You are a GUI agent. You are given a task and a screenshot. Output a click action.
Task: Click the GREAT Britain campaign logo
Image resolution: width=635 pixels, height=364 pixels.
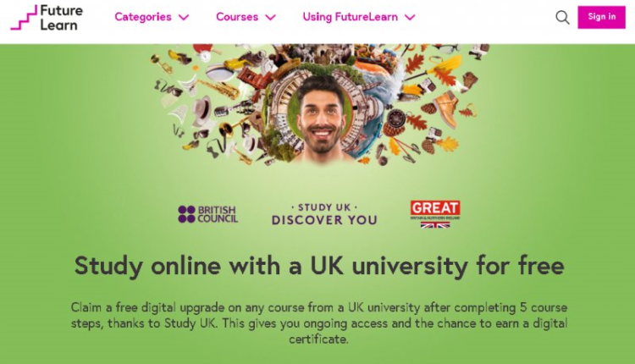pos(435,214)
